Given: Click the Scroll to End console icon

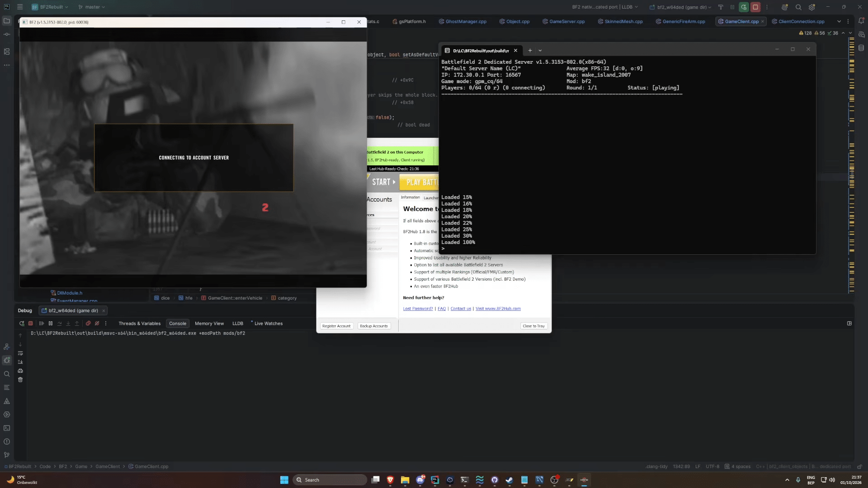Looking at the screenshot, I should click(x=20, y=362).
